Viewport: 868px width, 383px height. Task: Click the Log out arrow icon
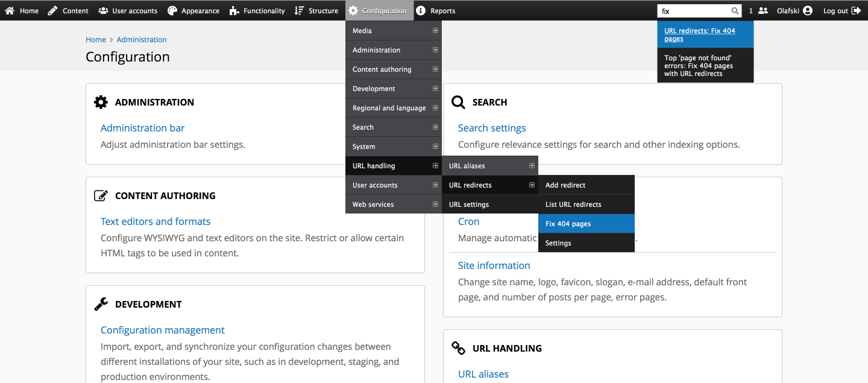tap(856, 11)
